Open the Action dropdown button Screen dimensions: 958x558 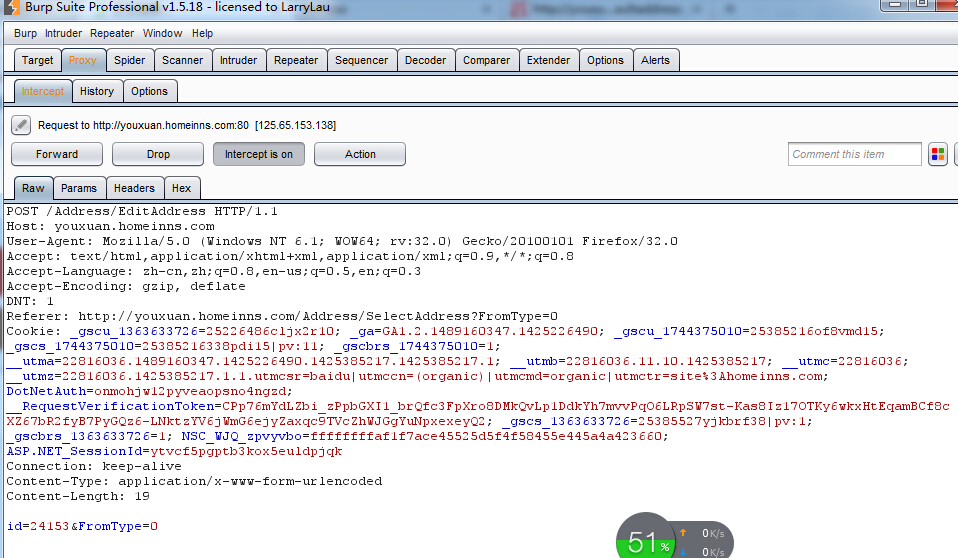pos(360,154)
